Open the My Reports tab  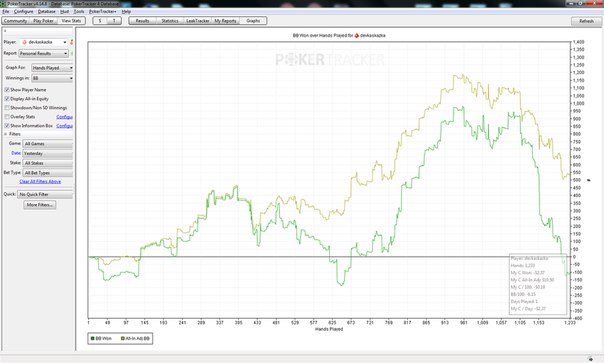[x=225, y=21]
